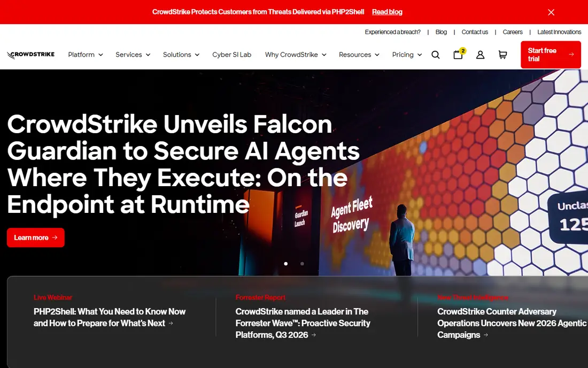Image resolution: width=588 pixels, height=368 pixels.
Task: Click the Forrester Report label
Action: (x=260, y=297)
